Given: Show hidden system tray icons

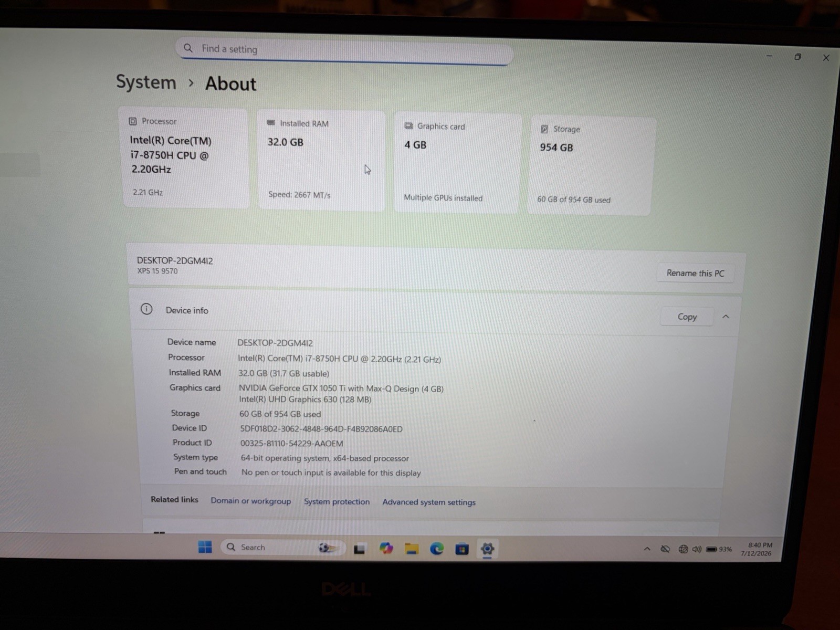Looking at the screenshot, I should (647, 549).
